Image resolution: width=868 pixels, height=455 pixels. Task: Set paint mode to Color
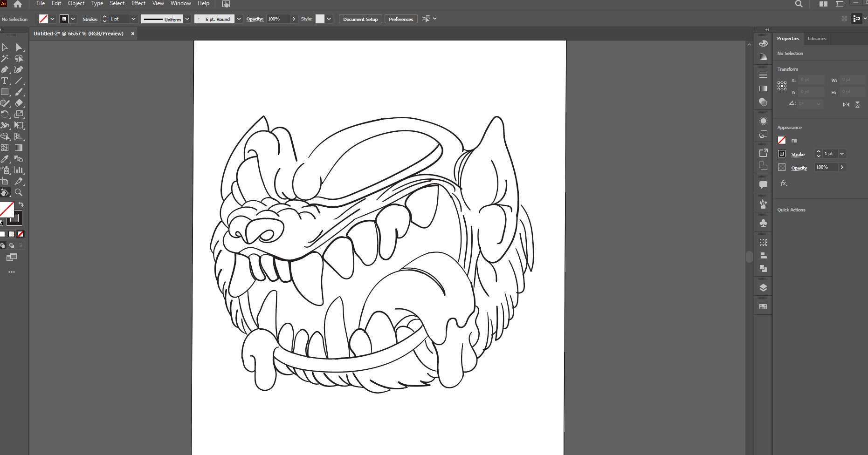2,234
